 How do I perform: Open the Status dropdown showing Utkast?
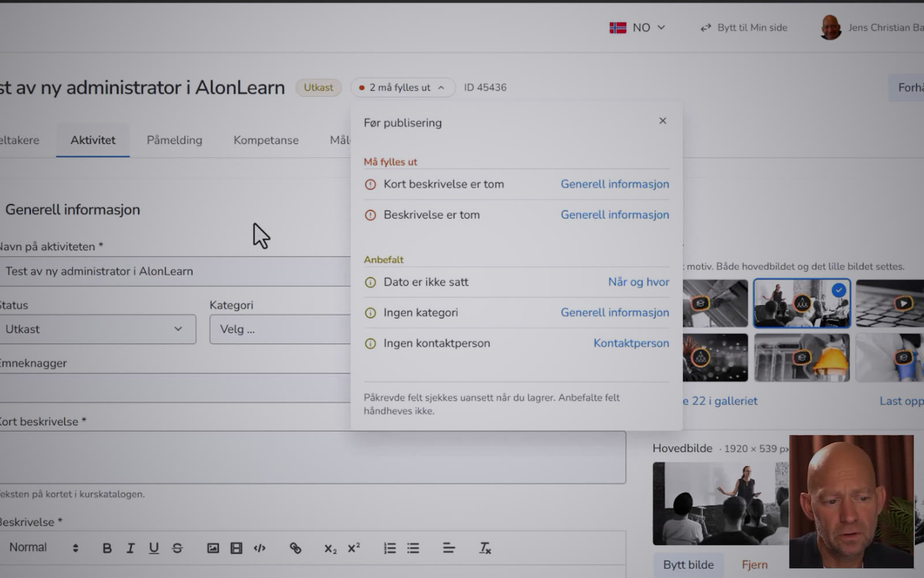pyautogui.click(x=96, y=329)
